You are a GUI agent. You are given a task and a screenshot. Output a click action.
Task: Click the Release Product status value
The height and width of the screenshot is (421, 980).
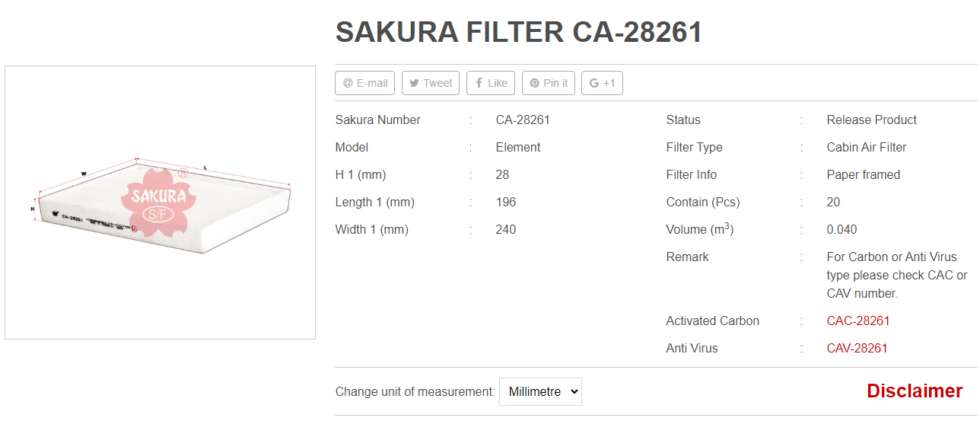(x=872, y=120)
